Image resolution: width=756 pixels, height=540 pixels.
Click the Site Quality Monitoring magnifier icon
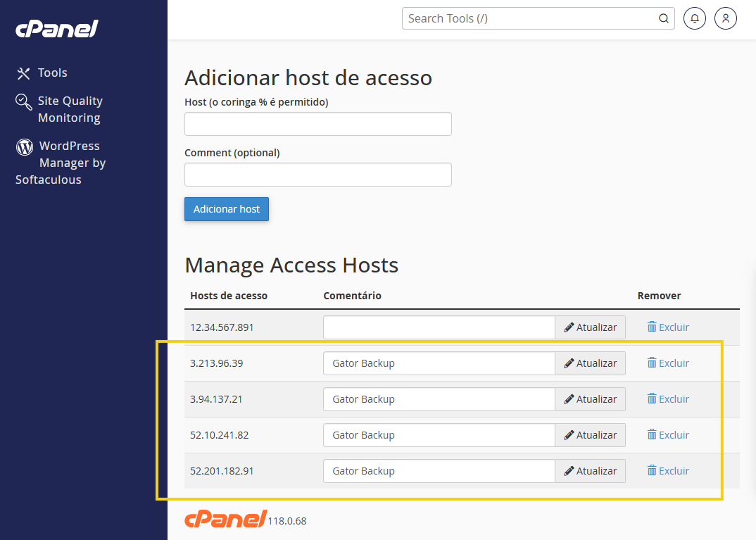pyautogui.click(x=24, y=101)
